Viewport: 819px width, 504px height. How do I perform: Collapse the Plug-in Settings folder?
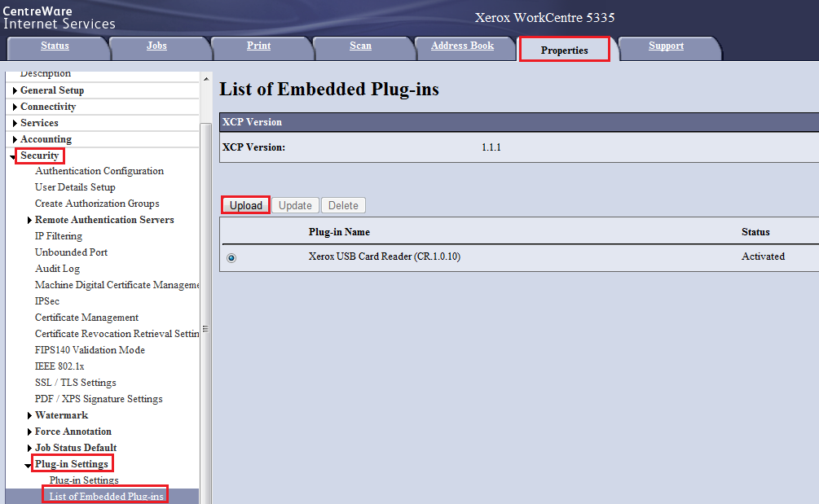(29, 465)
